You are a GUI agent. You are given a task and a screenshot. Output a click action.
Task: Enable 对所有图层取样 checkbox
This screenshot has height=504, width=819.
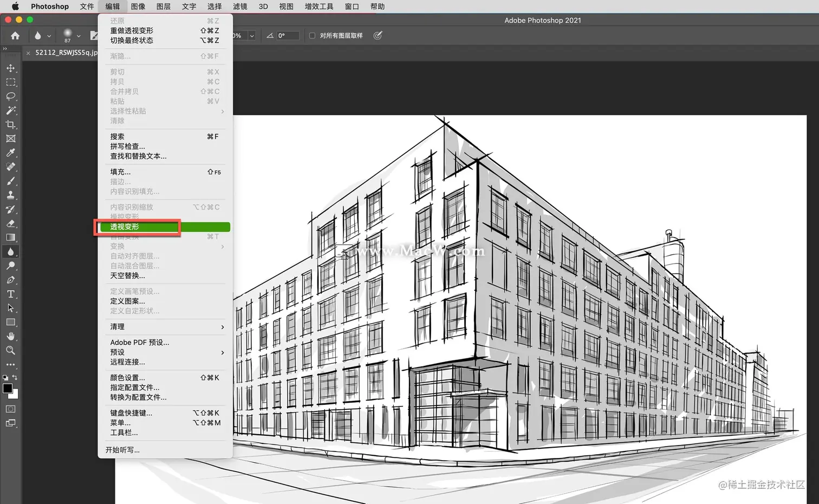click(312, 36)
